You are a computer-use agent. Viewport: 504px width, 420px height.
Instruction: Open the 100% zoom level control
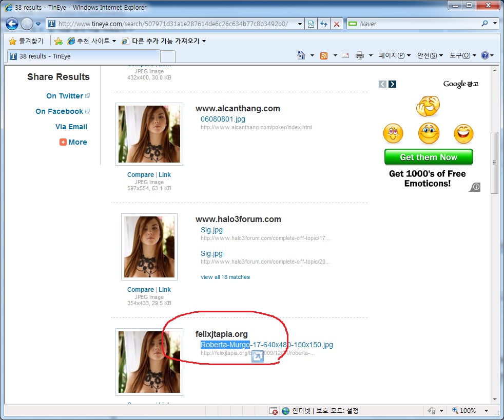pos(470,411)
